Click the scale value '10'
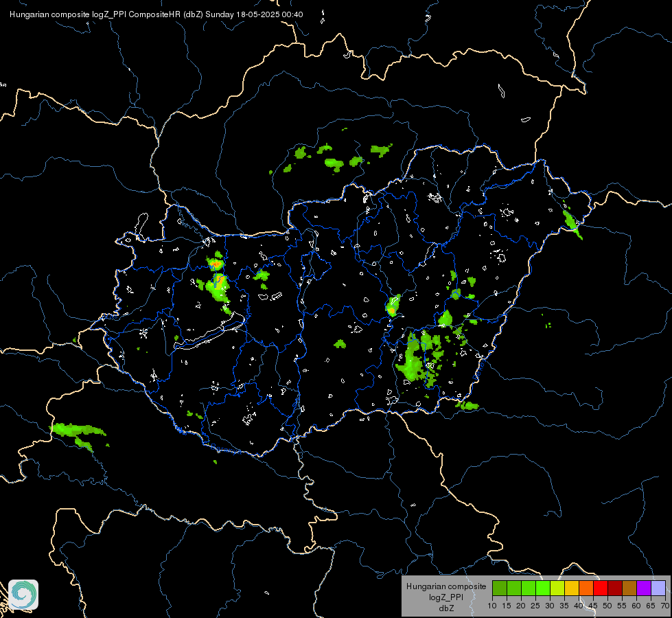Screen dimensions: 672x618 (492, 606)
